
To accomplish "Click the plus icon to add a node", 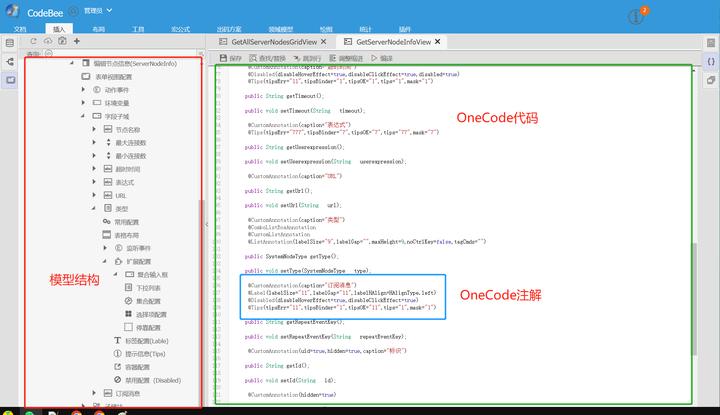I will 77,42.
